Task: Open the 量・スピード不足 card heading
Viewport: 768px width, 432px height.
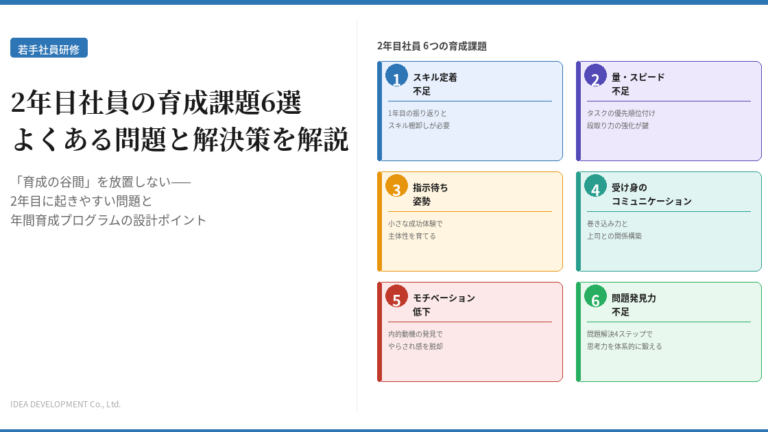Action: 637,83
